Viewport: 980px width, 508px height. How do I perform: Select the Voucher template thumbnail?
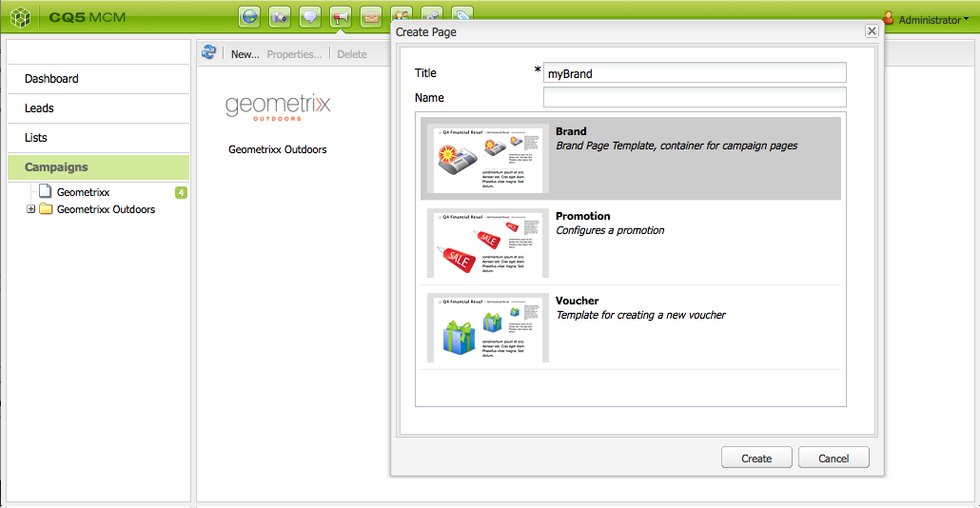coord(488,328)
